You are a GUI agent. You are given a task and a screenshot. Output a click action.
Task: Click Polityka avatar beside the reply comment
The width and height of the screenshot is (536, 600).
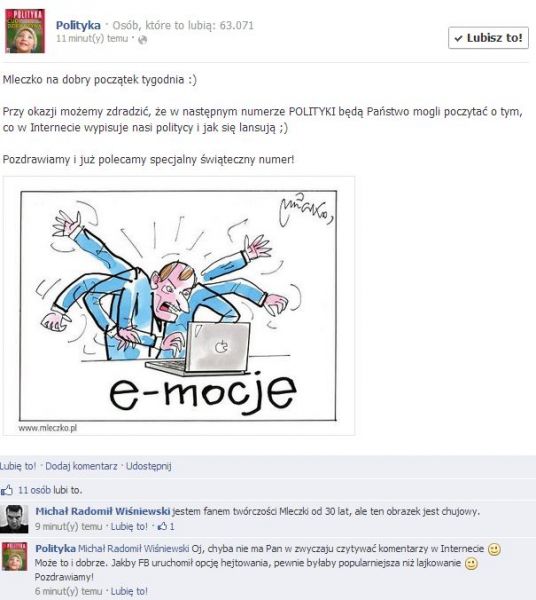(x=14, y=556)
